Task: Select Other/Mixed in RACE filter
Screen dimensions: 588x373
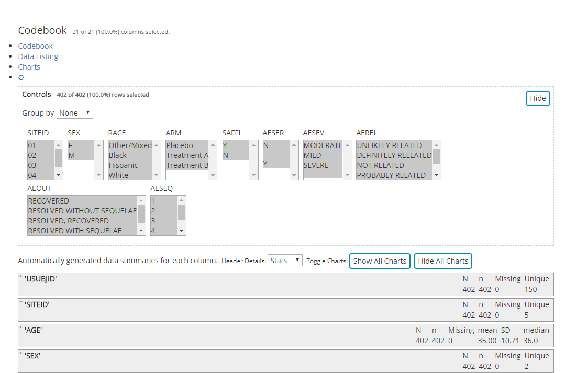Action: [130, 145]
